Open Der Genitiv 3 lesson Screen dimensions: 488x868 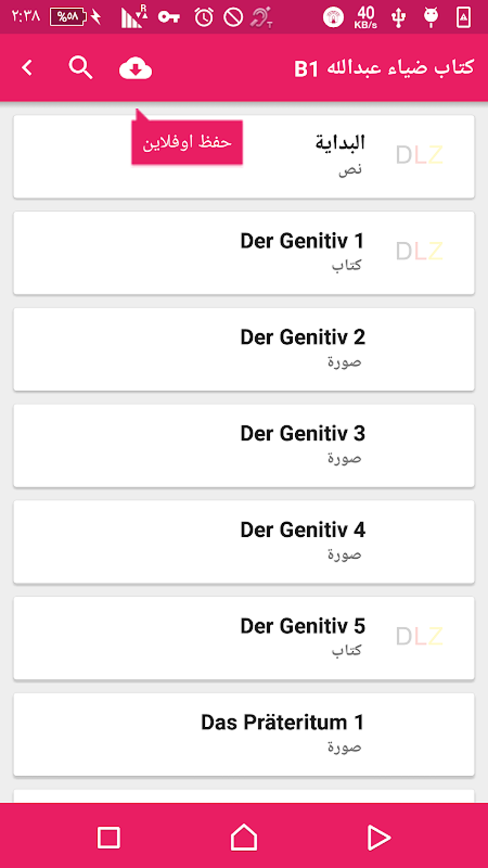(x=302, y=434)
